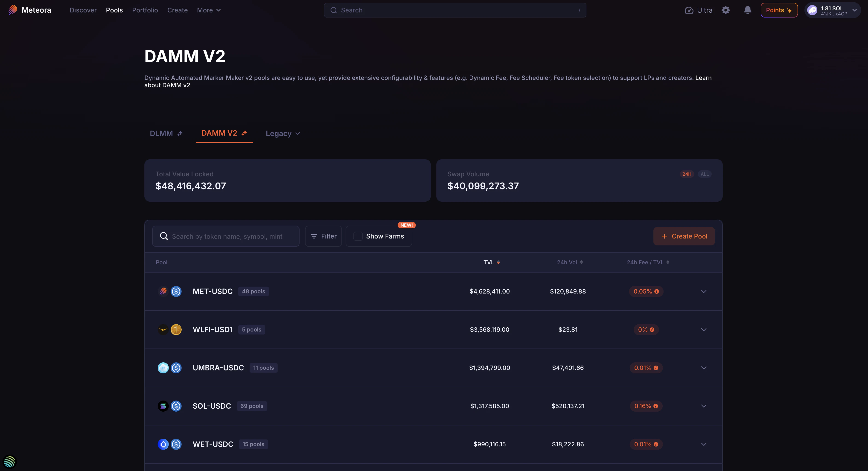Focus the top Search field

[455, 10]
